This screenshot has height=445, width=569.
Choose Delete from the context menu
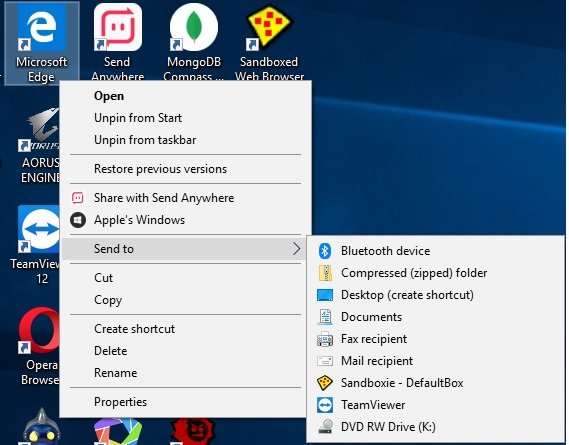[185, 351]
